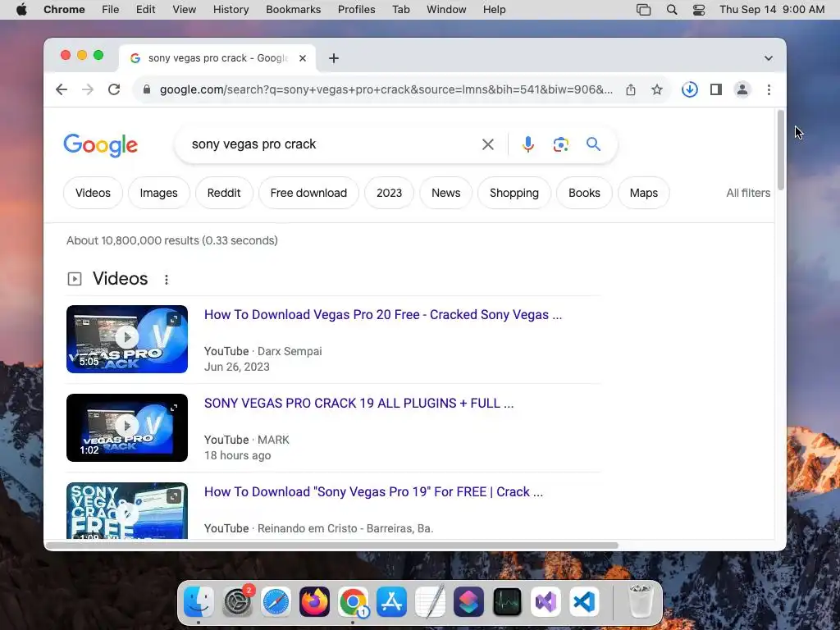Toggle the Chrome side panel
840x630 pixels.
pos(715,89)
